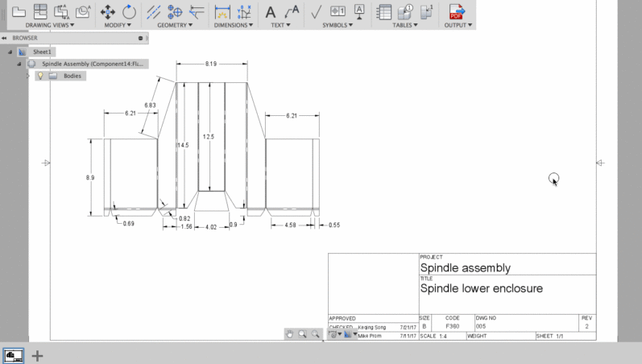Select the Projected View tool
This screenshot has width=642, height=364.
tap(40, 12)
